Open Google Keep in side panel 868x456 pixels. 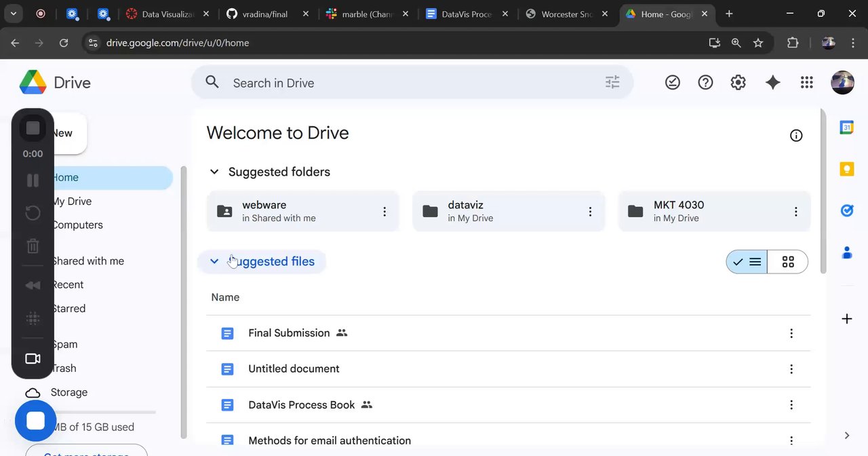click(x=846, y=170)
